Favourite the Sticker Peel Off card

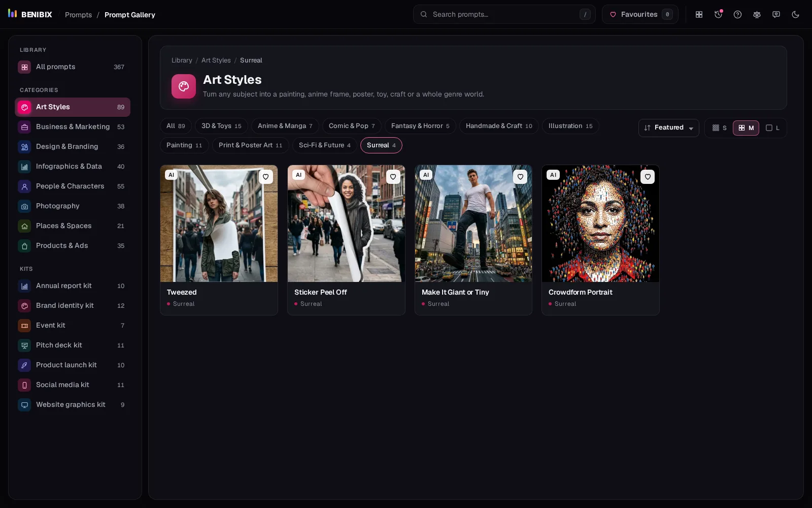click(393, 177)
